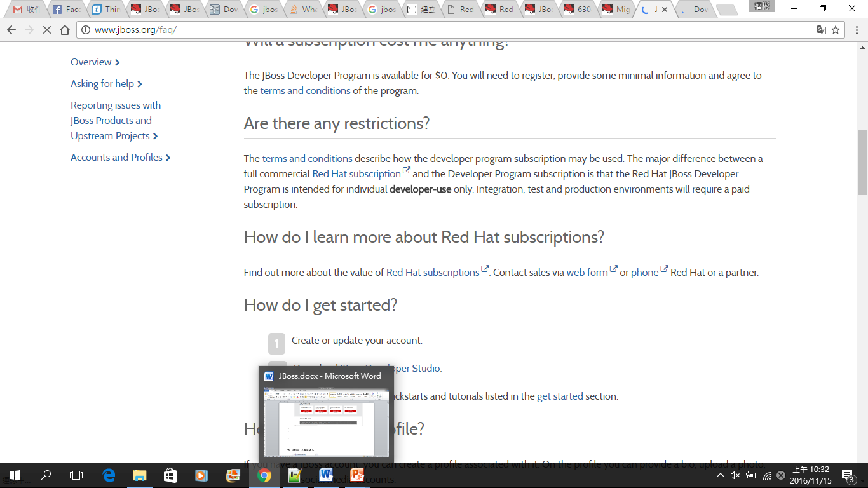
Task: Open the Wi-Fi network tray icon
Action: 766,475
